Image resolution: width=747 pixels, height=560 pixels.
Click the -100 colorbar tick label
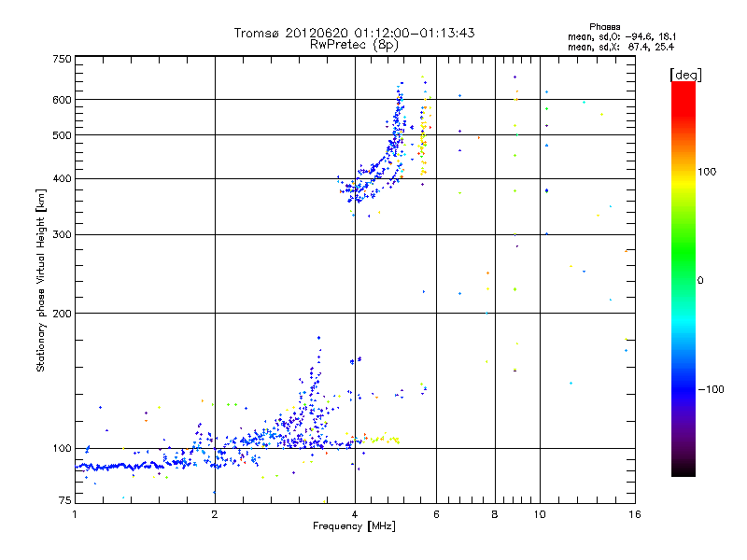pyautogui.click(x=714, y=388)
